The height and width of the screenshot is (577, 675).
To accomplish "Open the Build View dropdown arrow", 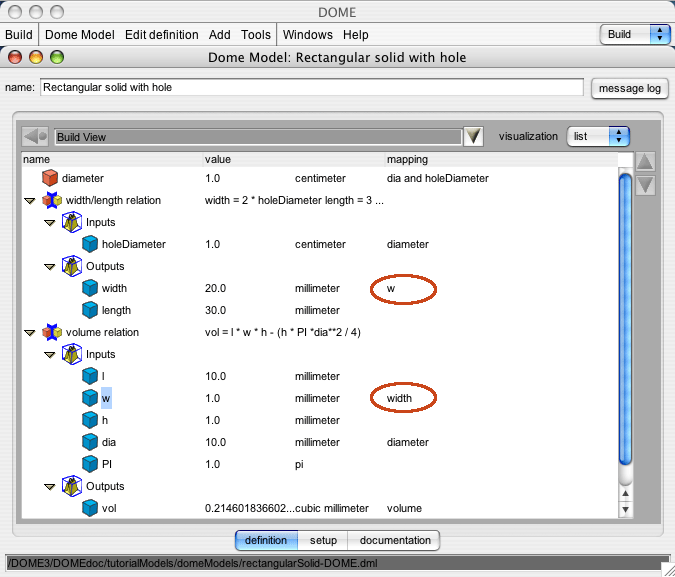I will coord(473,136).
